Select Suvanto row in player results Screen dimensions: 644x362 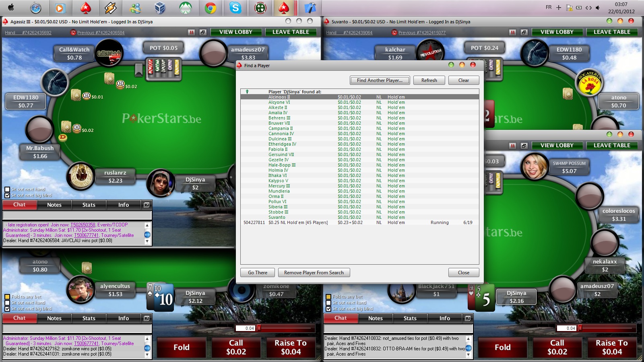pos(360,217)
